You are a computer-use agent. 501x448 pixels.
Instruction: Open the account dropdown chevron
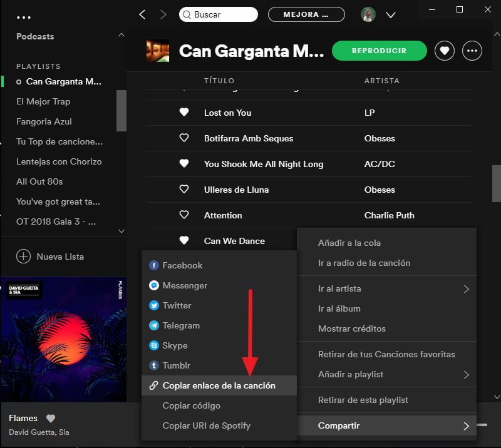390,15
